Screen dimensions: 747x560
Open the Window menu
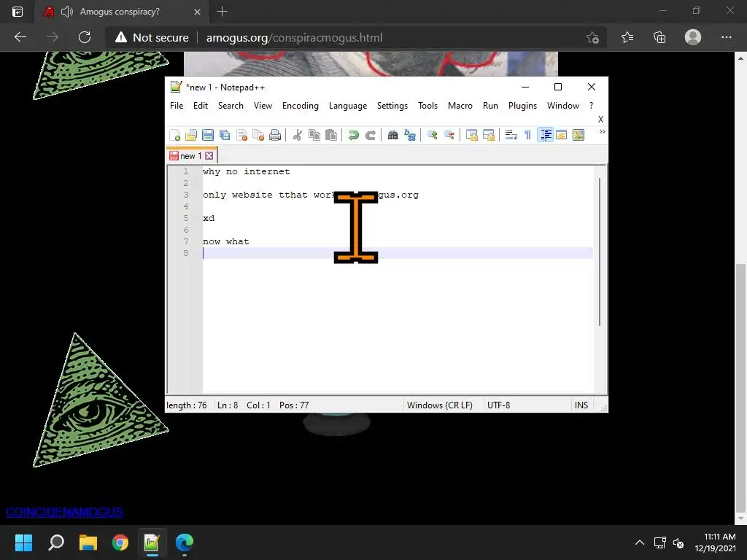click(563, 106)
